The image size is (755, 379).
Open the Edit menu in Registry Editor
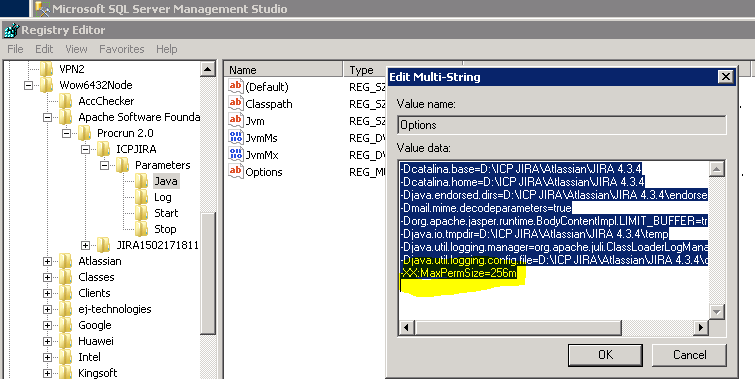click(x=44, y=49)
